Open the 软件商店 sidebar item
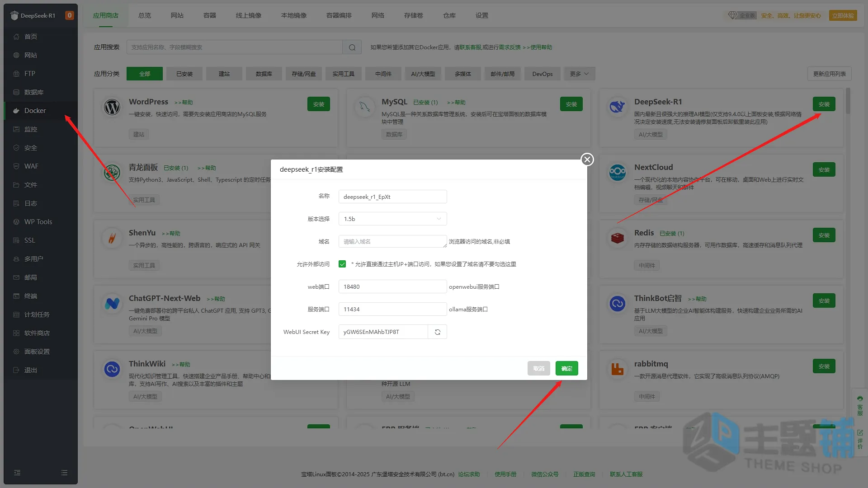 pyautogui.click(x=41, y=333)
